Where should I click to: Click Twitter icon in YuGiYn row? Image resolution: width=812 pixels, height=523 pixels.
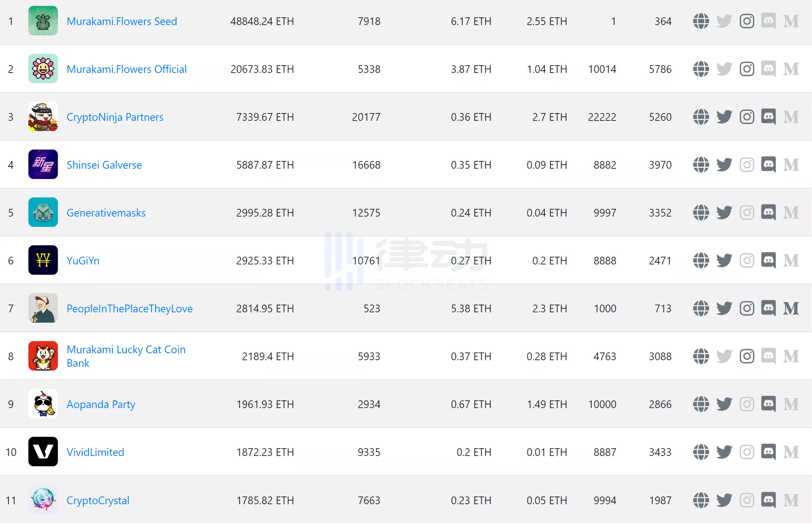point(724,260)
